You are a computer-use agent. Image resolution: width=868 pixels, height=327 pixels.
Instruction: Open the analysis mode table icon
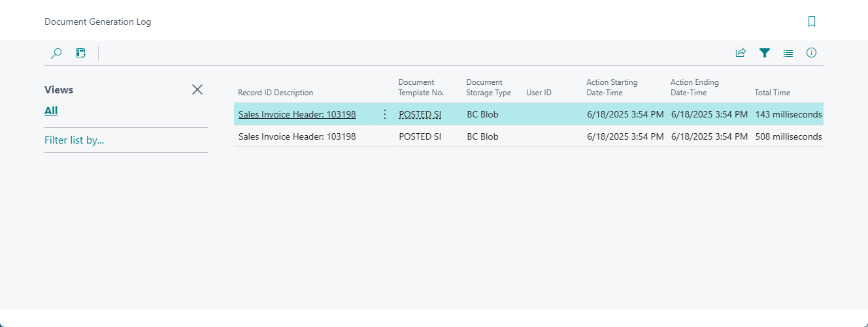click(x=80, y=53)
